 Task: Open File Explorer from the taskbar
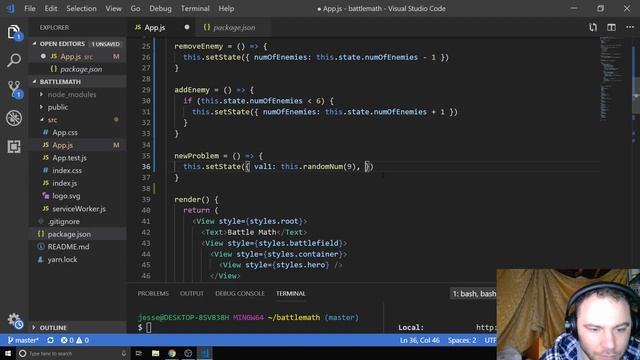click(x=156, y=353)
